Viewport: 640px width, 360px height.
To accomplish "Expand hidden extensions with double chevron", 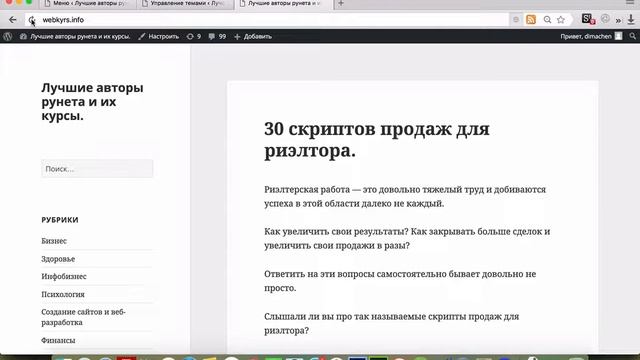I will (618, 20).
